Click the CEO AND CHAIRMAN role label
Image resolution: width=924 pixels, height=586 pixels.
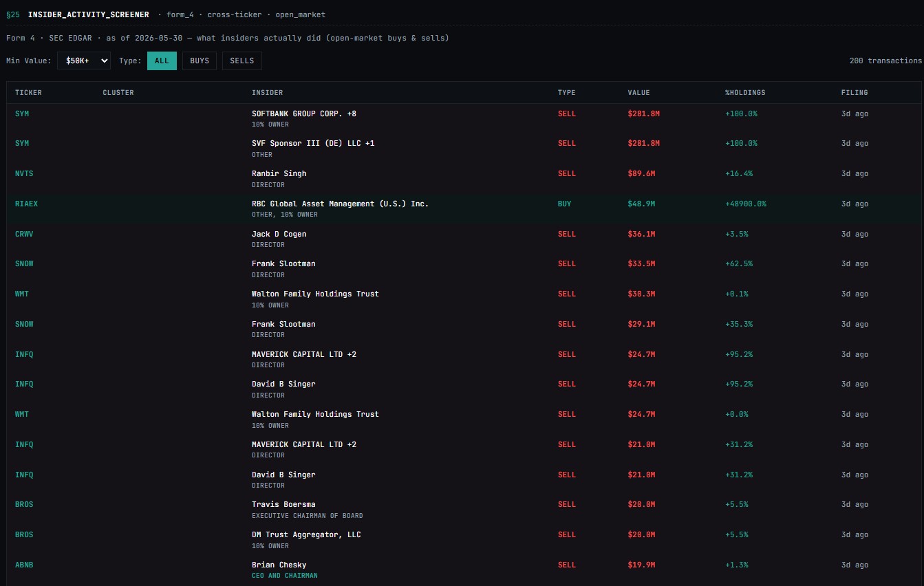pos(285,575)
